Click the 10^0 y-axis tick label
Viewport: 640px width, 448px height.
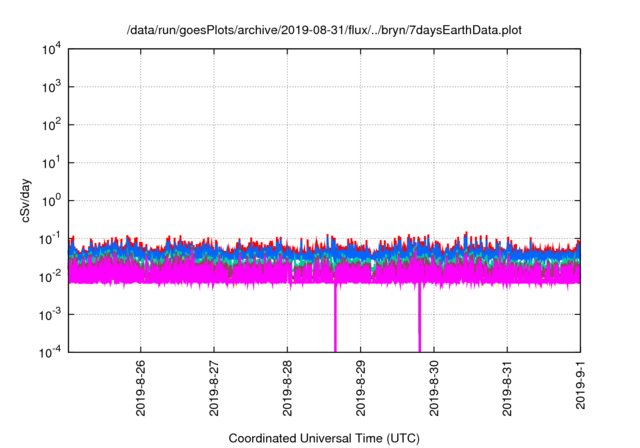click(x=51, y=200)
